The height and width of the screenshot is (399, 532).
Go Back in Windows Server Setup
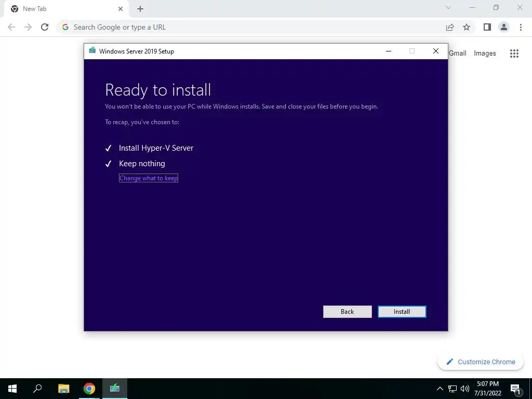347,312
